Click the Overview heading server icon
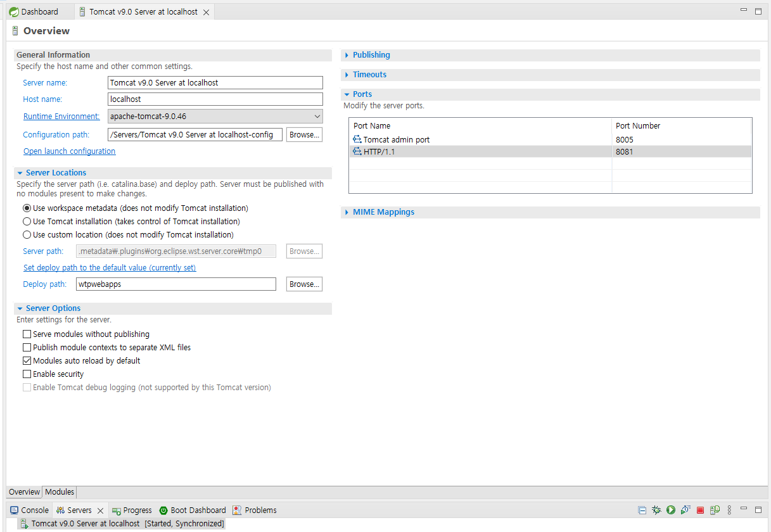 pos(15,30)
